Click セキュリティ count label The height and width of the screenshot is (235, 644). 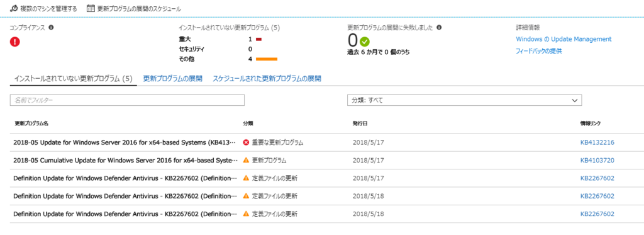[192, 49]
